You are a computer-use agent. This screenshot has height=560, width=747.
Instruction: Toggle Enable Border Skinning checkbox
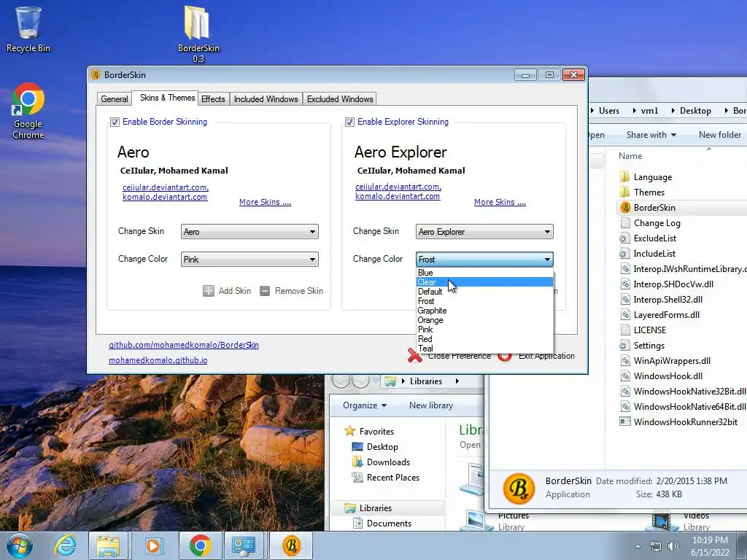point(115,122)
